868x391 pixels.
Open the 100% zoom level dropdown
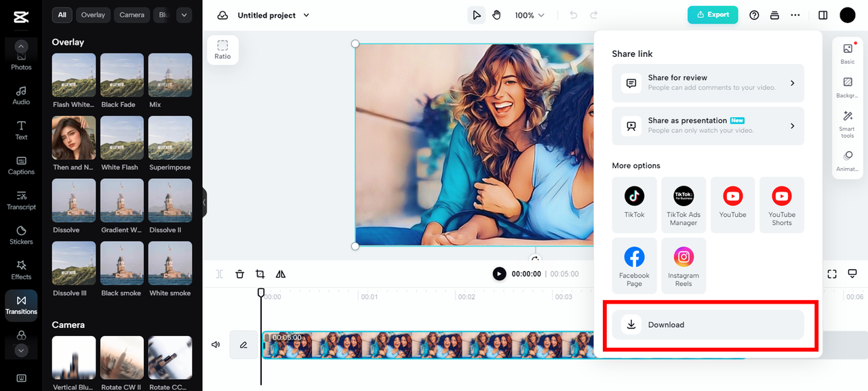(x=530, y=15)
